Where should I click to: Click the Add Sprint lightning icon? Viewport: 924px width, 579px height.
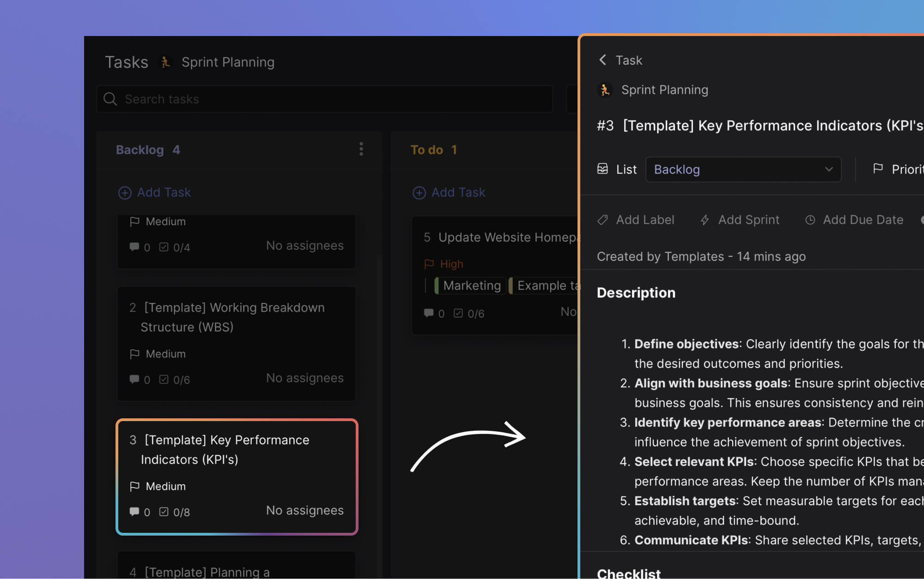click(704, 220)
